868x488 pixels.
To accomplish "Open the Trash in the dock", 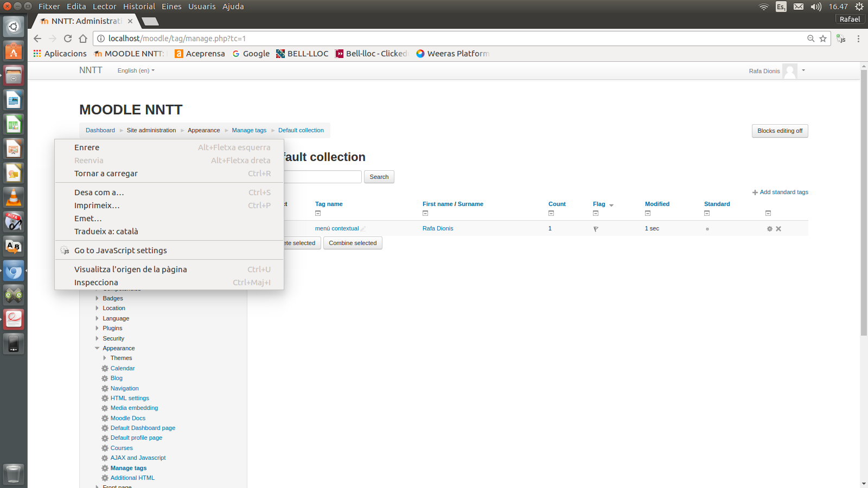I will pyautogui.click(x=14, y=474).
